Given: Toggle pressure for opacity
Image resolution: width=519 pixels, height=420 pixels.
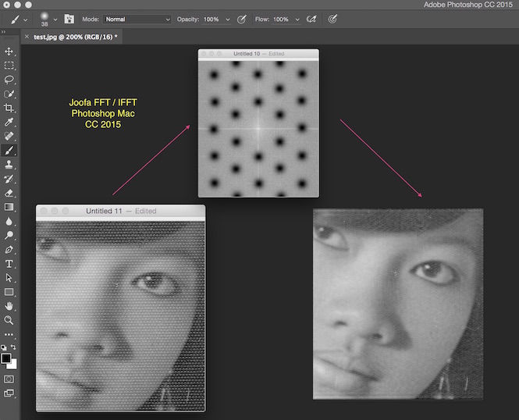Looking at the screenshot, I should click(242, 20).
